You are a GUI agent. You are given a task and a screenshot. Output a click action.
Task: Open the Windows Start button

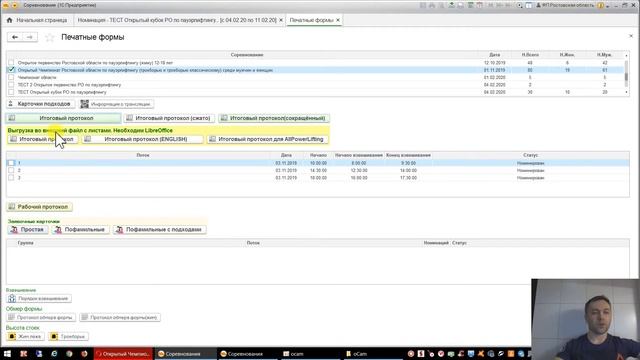pos(7,354)
